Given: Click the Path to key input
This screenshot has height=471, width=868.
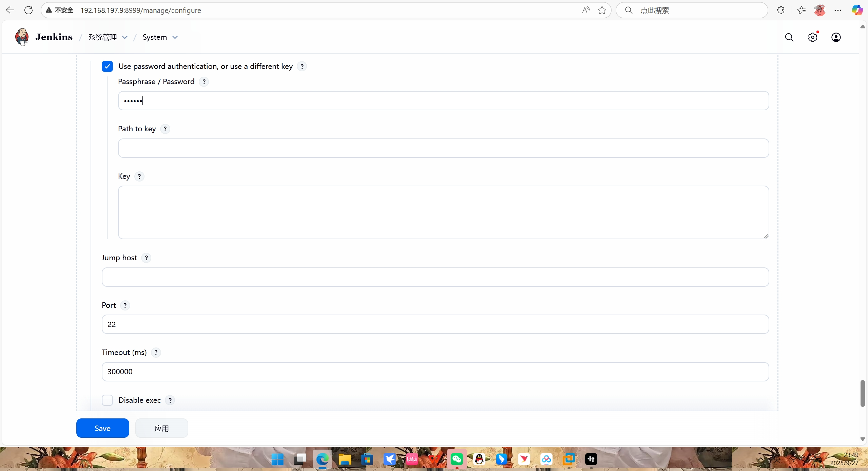Looking at the screenshot, I should point(443,148).
